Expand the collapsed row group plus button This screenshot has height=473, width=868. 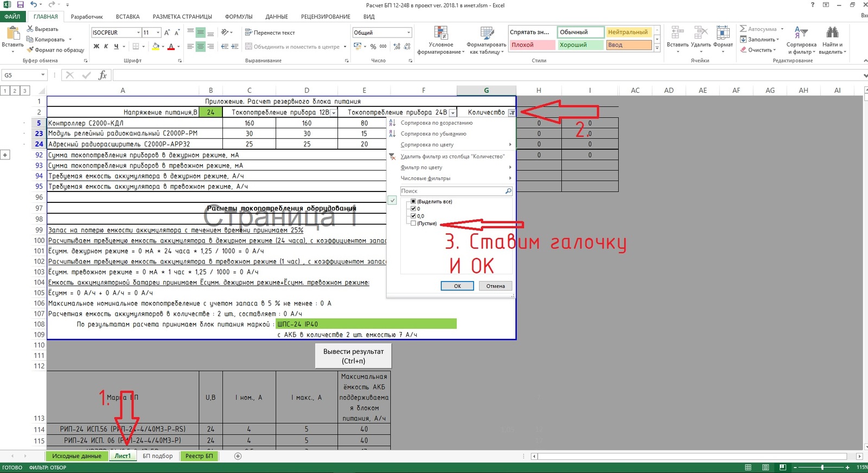5,155
